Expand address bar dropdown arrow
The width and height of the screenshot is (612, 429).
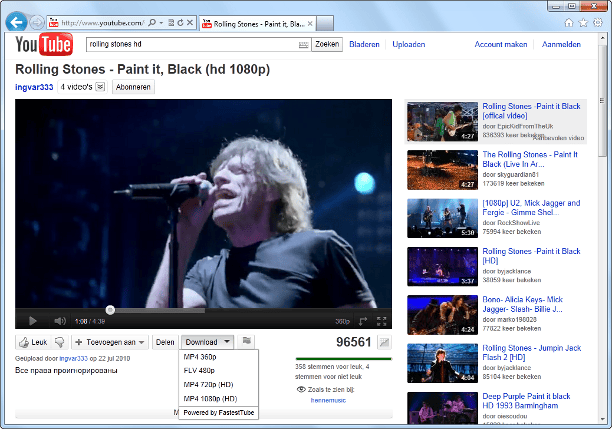click(x=161, y=23)
